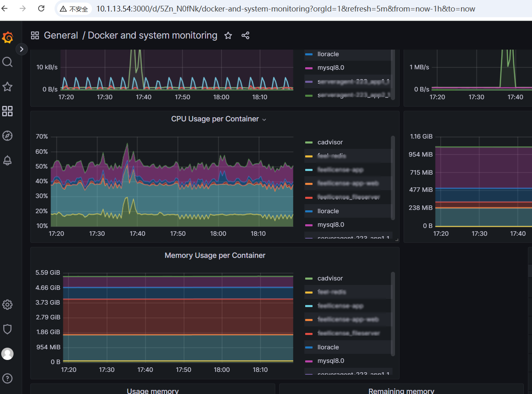Click the CPU legend scrollbar
Screen dimensions: 532x394
click(393, 178)
